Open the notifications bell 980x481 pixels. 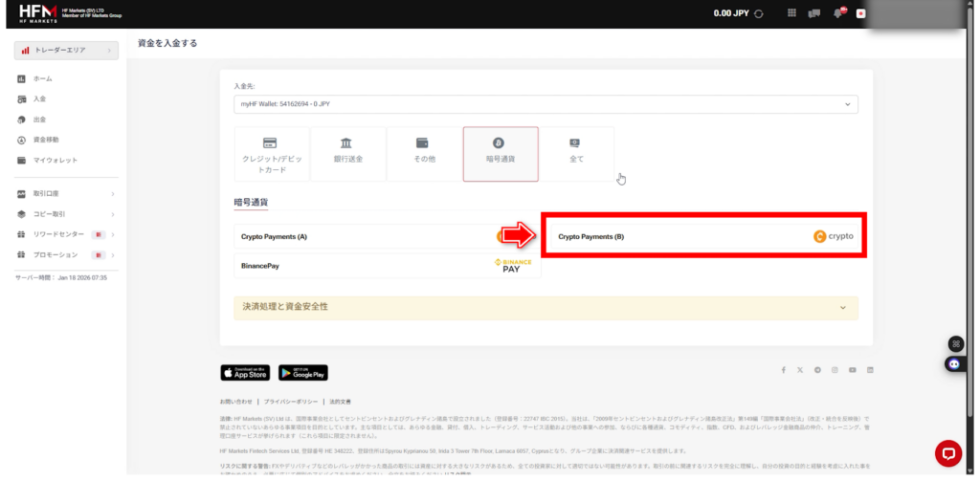[x=838, y=13]
